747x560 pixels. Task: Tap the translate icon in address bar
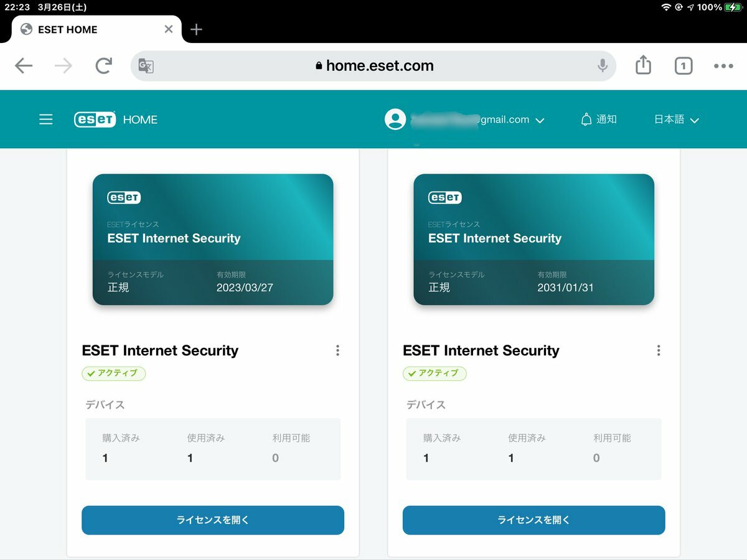146,66
